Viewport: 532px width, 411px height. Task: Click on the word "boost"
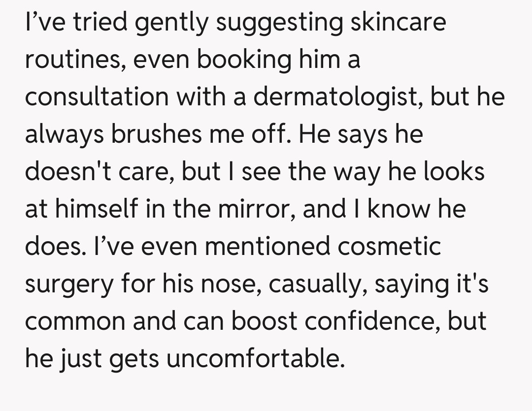(x=264, y=321)
